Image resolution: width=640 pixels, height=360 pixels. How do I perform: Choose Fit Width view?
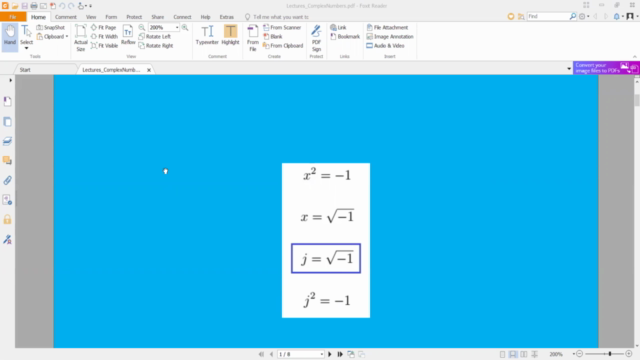[104, 37]
